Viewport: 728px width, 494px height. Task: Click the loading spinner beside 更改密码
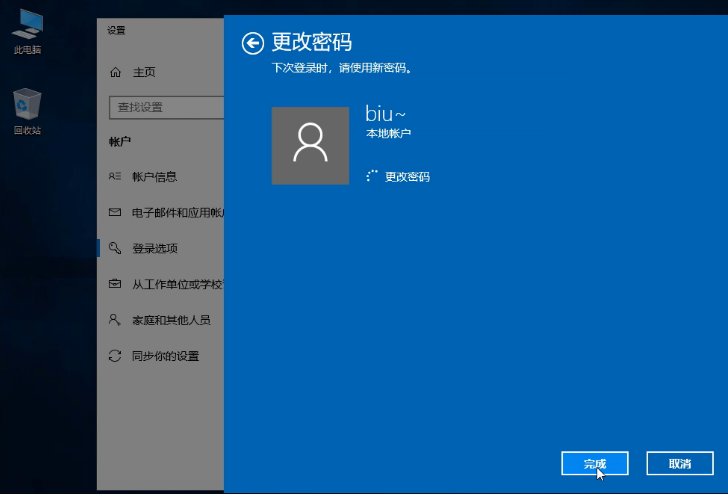(x=373, y=176)
